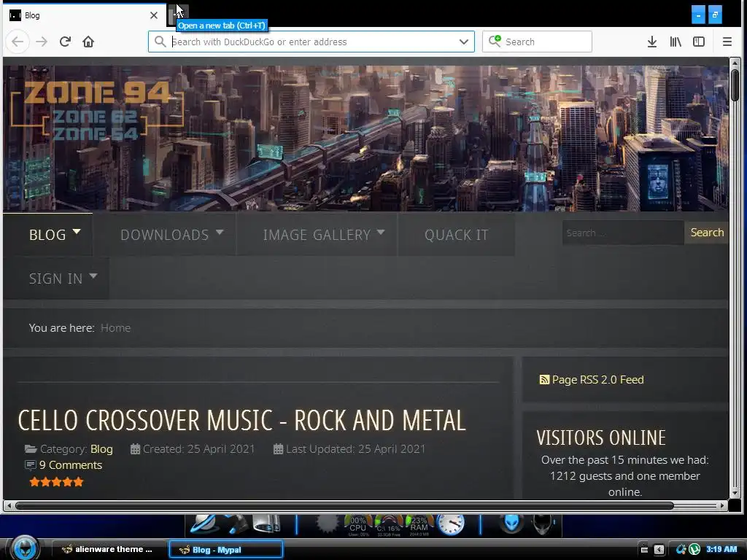Click the RSS feed icon
The width and height of the screenshot is (747, 560).
point(544,379)
